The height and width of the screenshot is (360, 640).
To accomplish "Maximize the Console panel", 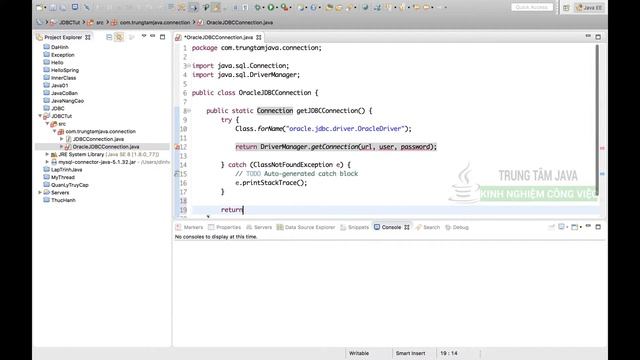I will click(598, 227).
